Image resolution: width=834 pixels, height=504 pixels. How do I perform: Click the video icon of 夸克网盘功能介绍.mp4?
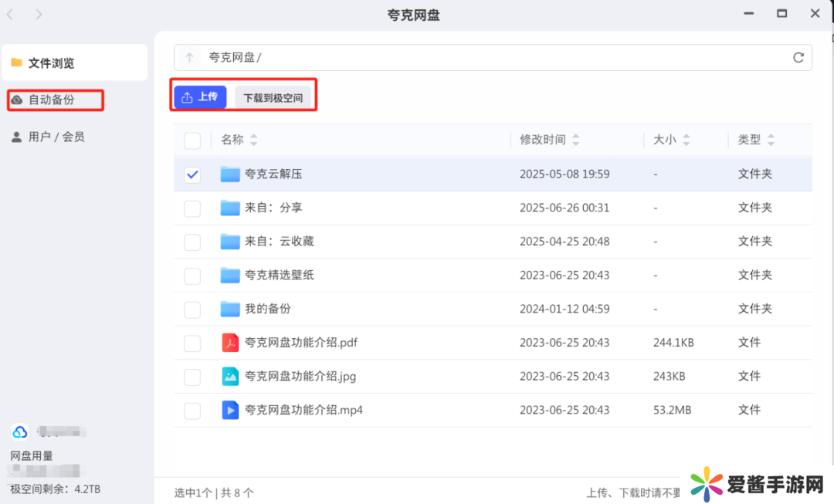[230, 410]
